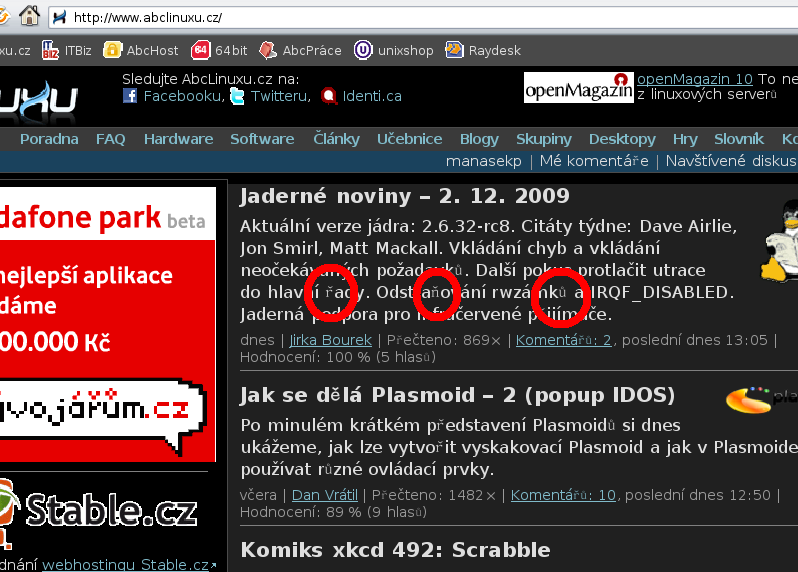Open Mé komentáře link

click(594, 161)
